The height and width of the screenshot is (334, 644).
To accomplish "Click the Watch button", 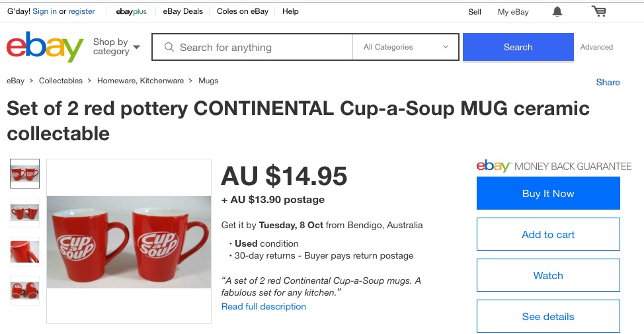I will pyautogui.click(x=548, y=275).
